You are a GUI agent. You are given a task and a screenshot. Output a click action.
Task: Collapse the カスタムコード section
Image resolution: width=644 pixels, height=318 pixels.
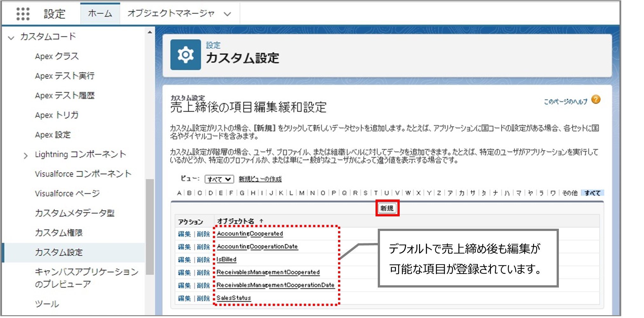[11, 38]
